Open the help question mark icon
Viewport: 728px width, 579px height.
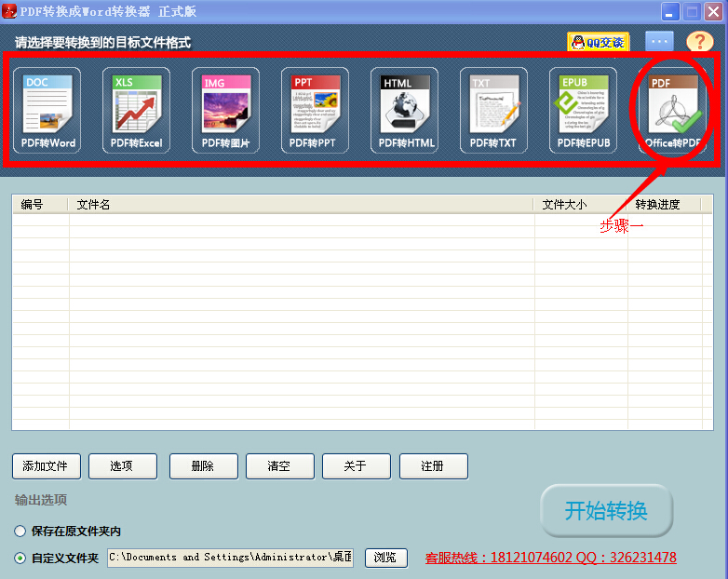pos(699,42)
